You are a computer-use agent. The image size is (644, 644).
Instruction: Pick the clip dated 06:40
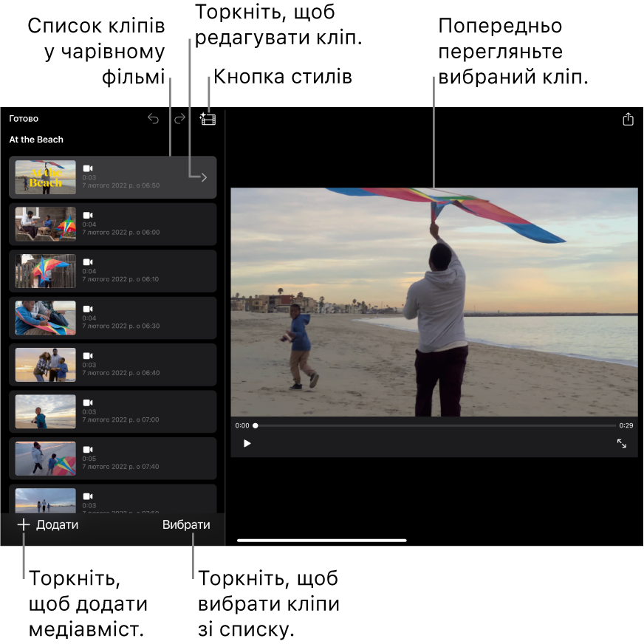coord(112,365)
